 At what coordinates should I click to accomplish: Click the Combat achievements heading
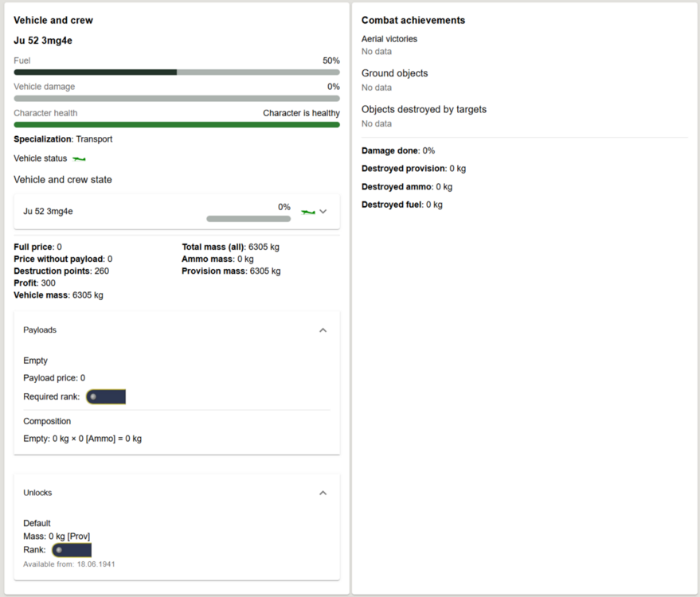point(413,20)
